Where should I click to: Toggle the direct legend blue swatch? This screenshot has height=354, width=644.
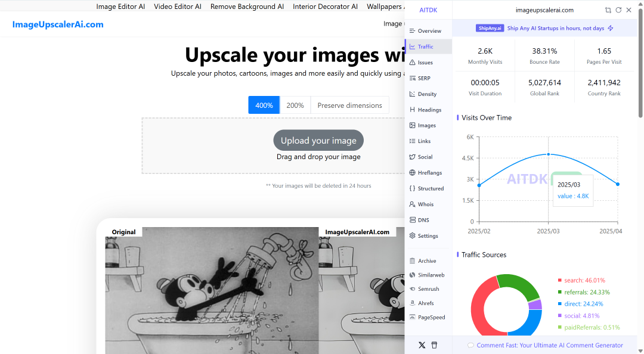click(559, 304)
